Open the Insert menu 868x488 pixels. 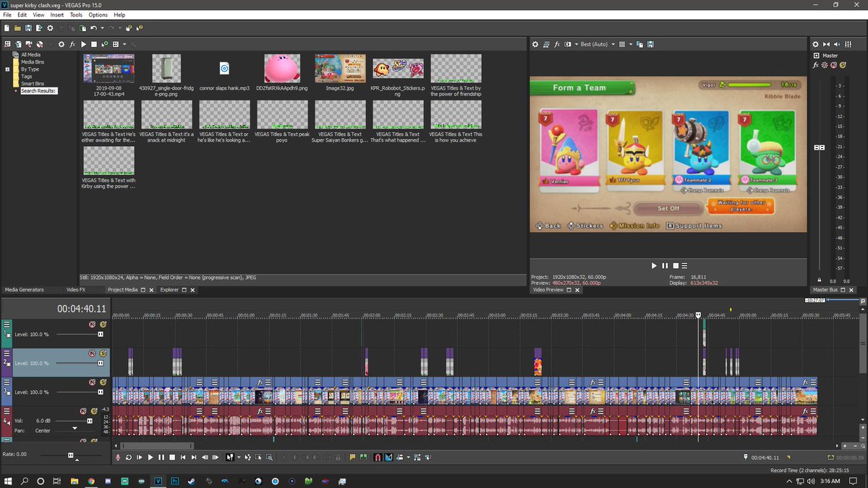click(57, 14)
